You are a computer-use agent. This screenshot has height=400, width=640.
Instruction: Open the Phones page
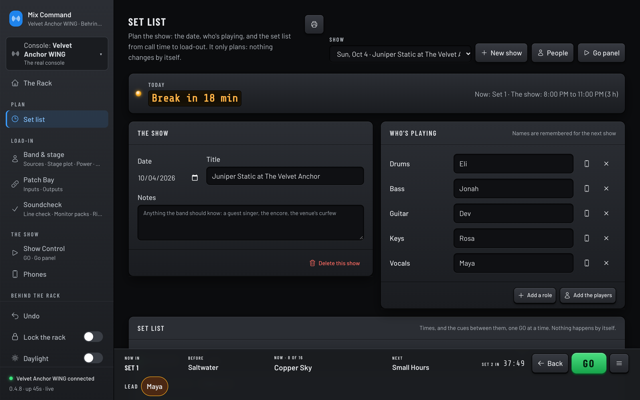coord(57,274)
